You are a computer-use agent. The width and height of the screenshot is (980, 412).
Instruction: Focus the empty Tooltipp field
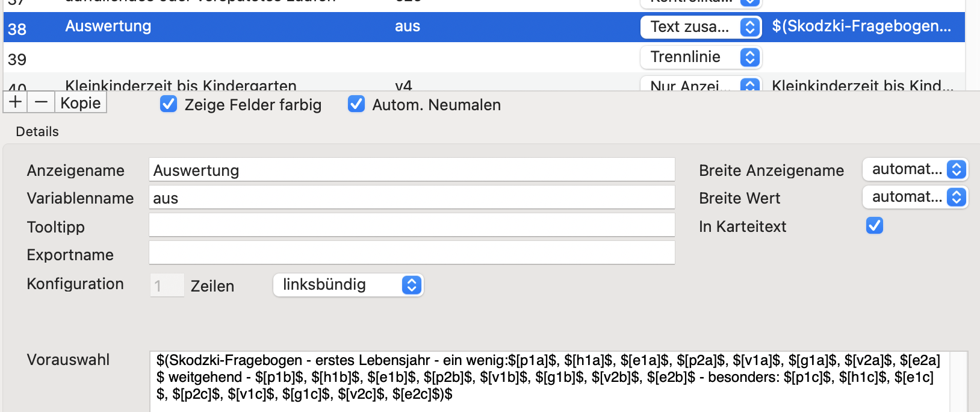412,225
